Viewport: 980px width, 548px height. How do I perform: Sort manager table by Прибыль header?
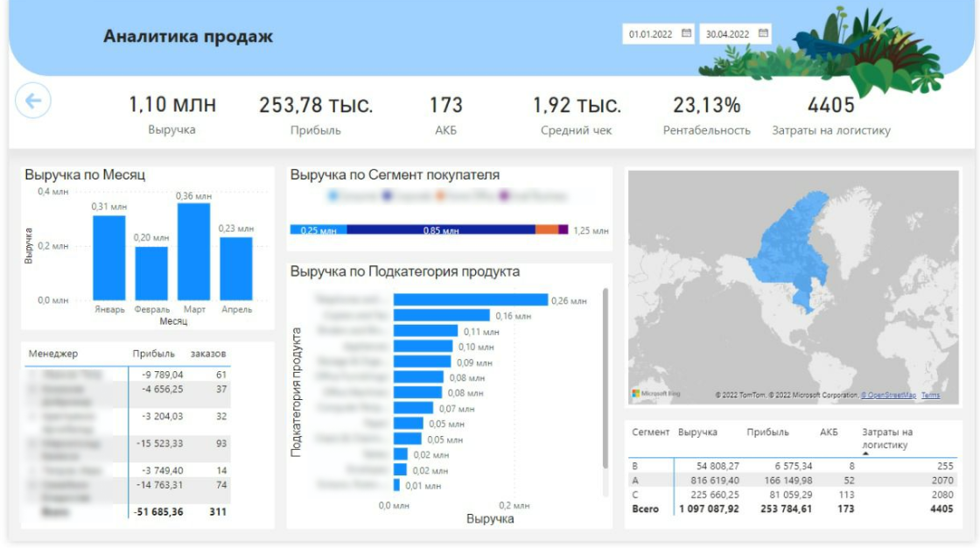pyautogui.click(x=154, y=354)
